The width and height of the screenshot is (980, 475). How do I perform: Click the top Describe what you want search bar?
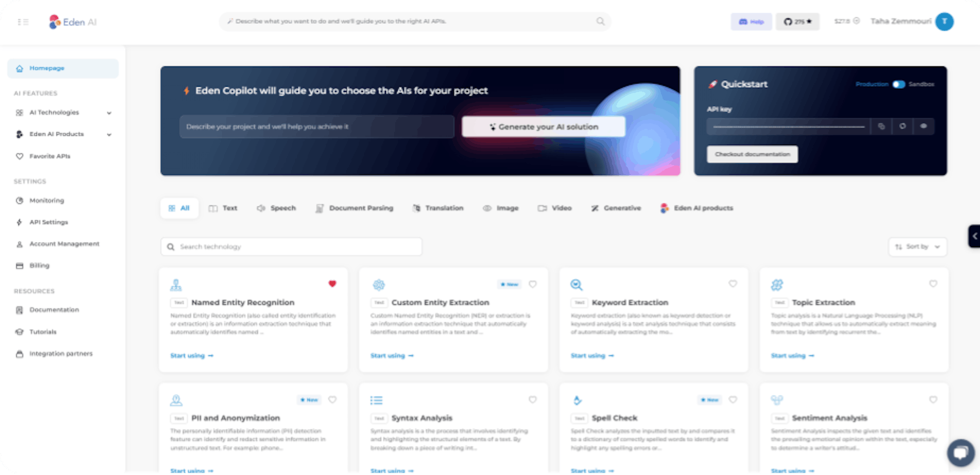click(414, 21)
